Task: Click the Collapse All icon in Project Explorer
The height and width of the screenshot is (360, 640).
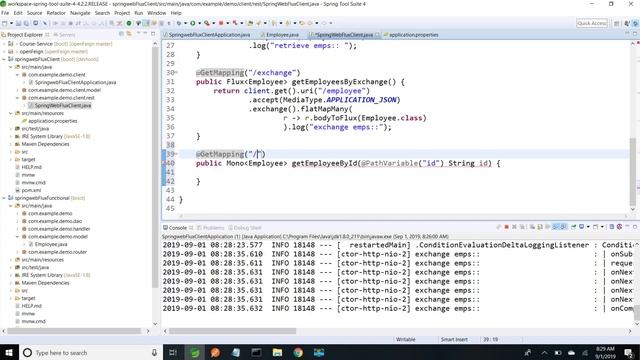Action: pos(122,34)
